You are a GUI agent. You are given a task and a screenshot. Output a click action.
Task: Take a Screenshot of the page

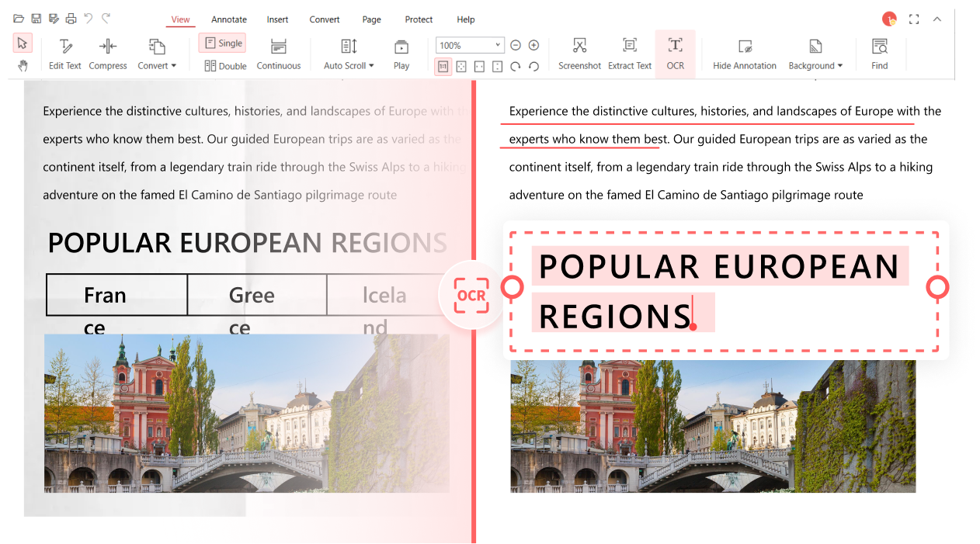pos(579,54)
